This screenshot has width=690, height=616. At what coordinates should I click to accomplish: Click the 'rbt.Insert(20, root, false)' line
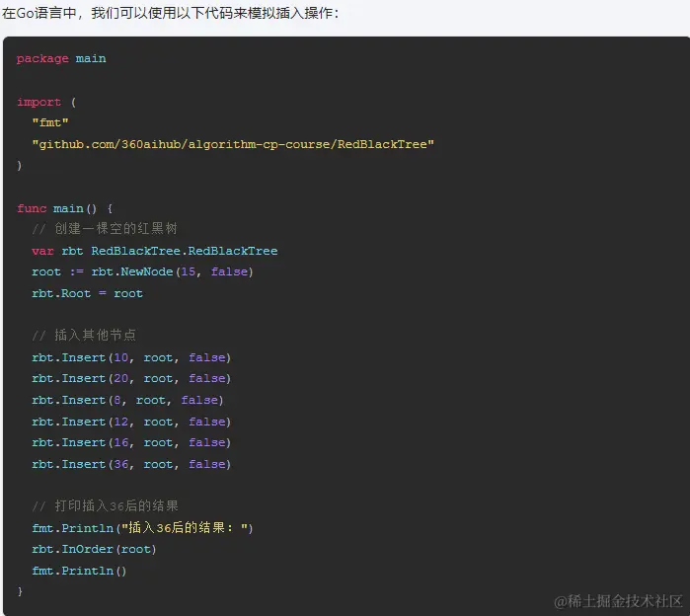click(131, 378)
